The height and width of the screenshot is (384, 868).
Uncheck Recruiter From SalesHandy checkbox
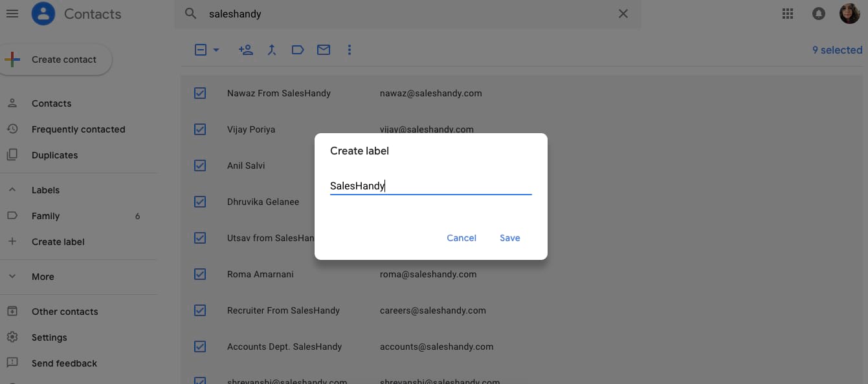pyautogui.click(x=200, y=310)
